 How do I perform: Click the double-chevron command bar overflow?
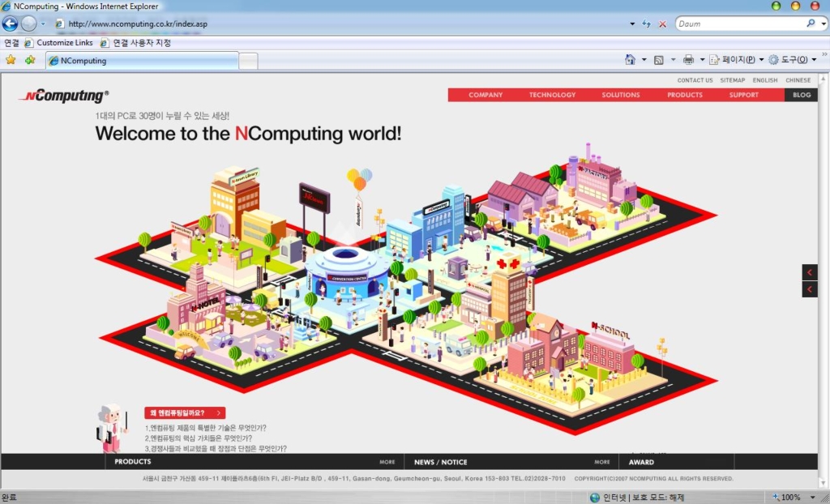tap(824, 54)
